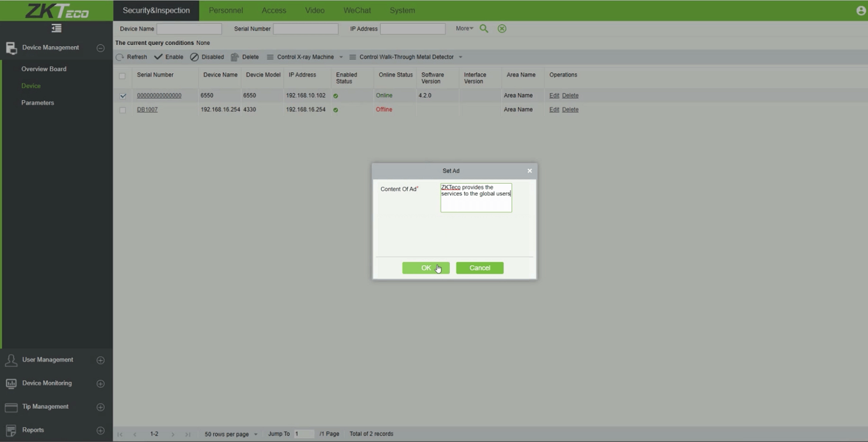Open the Parameters sidebar item
The image size is (868, 442).
(38, 103)
